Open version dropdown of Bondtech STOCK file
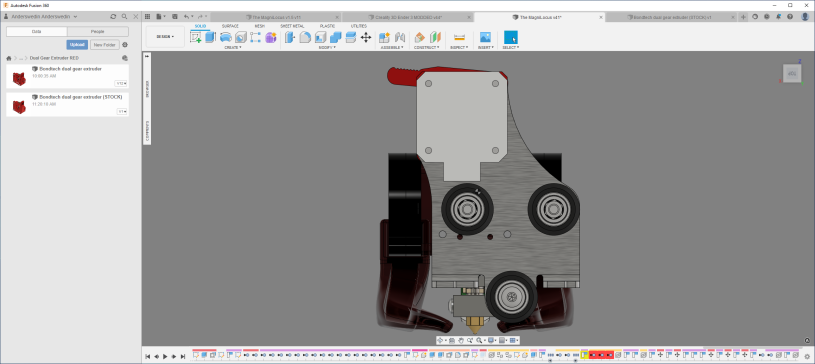 click(x=122, y=111)
